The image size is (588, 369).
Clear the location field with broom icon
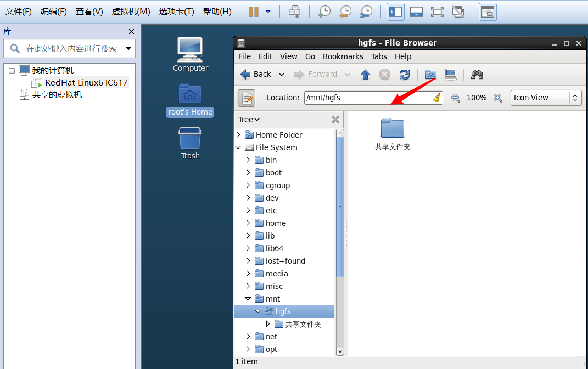(436, 98)
